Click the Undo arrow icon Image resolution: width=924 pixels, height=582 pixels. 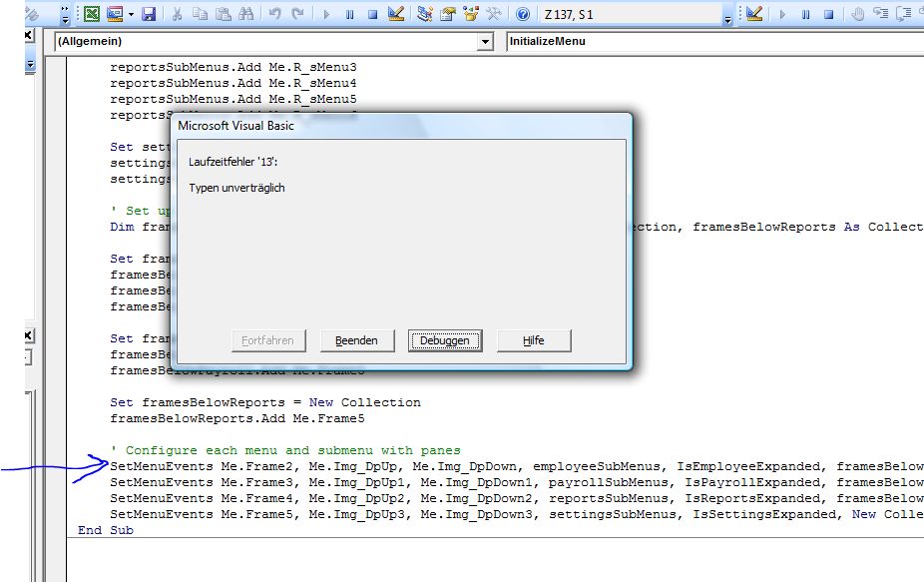(x=275, y=14)
